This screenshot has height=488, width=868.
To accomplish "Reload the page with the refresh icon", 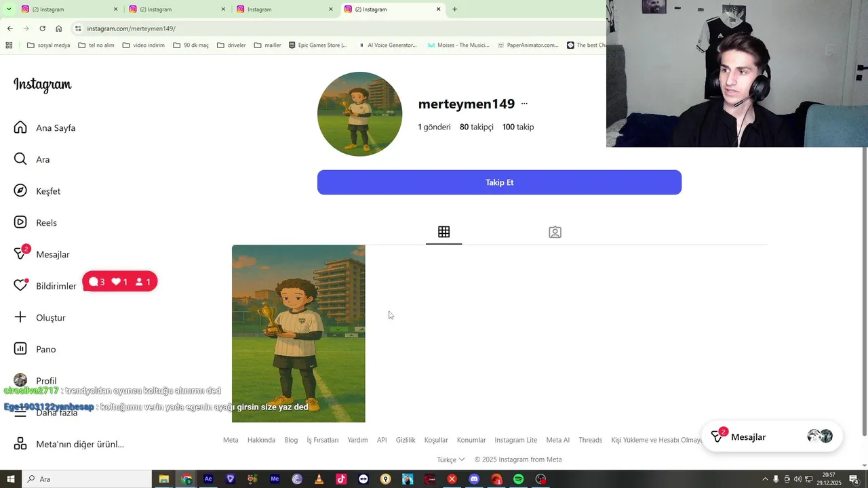I will (42, 28).
